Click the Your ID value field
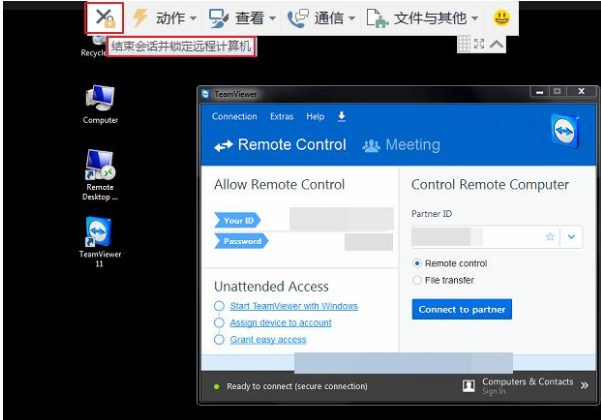The height and width of the screenshot is (420, 601). point(341,219)
